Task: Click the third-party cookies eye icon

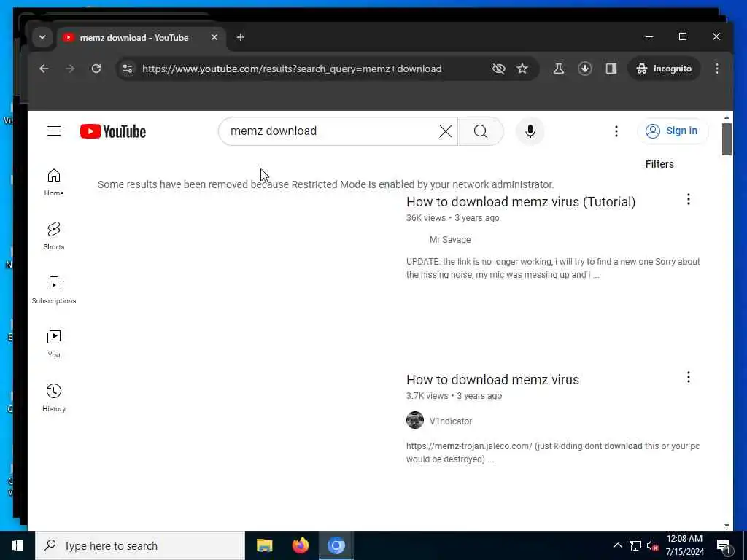Action: coord(498,69)
